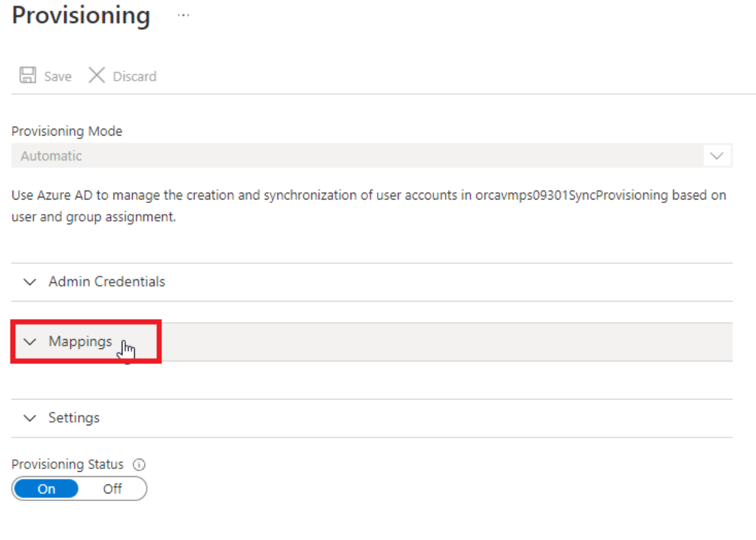The image size is (756, 540).
Task: Expand the Mappings chevron
Action: point(30,341)
